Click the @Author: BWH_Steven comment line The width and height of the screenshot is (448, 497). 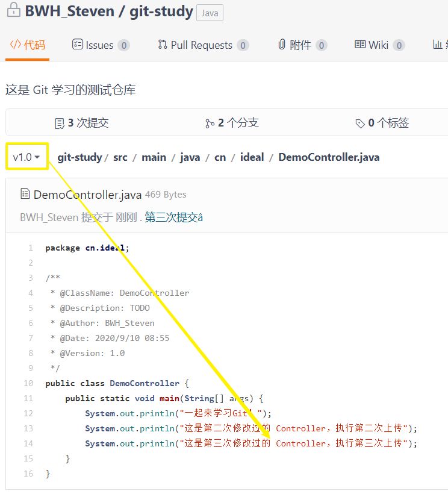pos(102,323)
